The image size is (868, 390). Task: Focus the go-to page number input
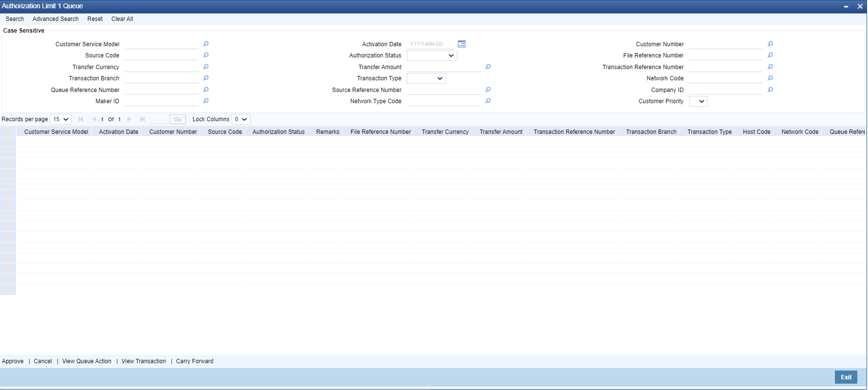click(x=159, y=119)
